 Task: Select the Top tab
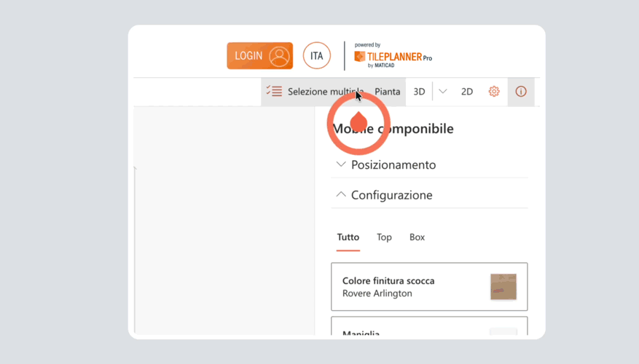[384, 237]
